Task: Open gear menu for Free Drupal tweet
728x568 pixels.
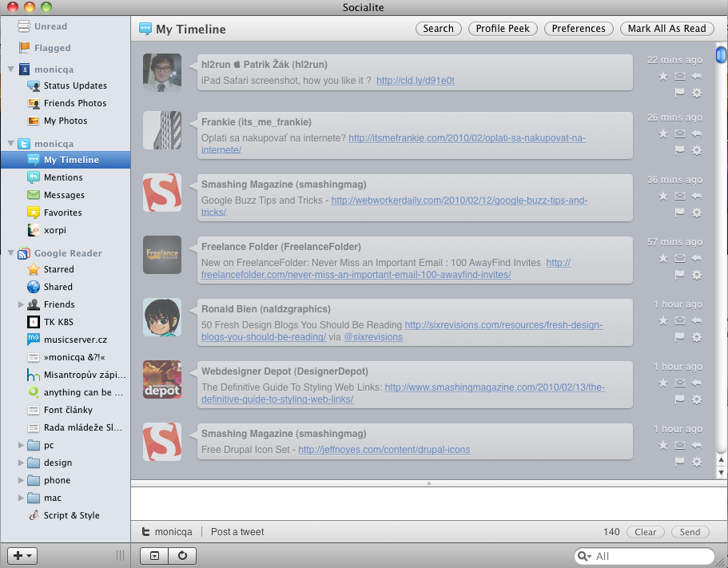Action: coord(696,463)
